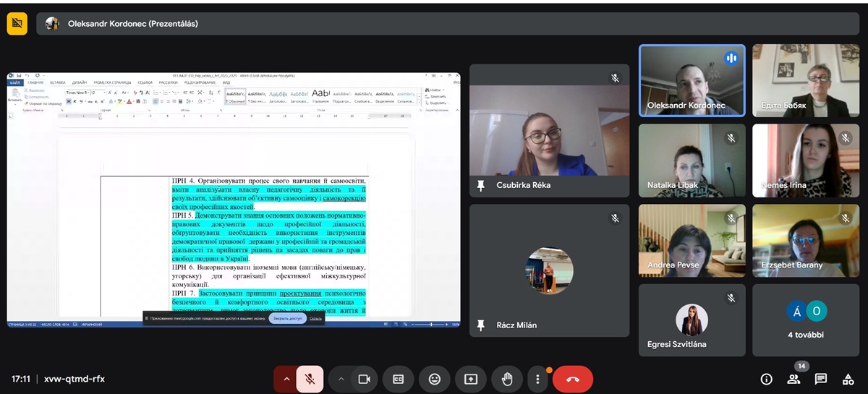Raise your hand
The image size is (868, 394).
coord(507,379)
